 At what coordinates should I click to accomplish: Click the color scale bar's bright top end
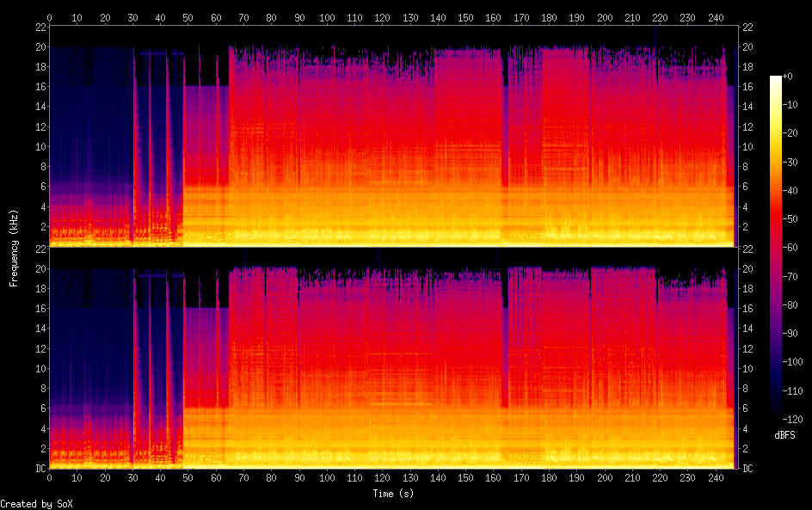pyautogui.click(x=776, y=81)
